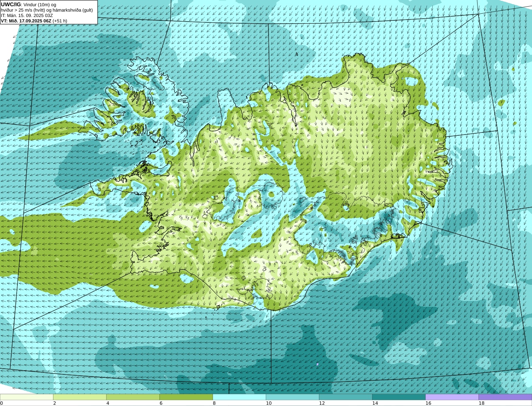Click the '18' label on the wind scale
The image size is (532, 406).
point(481,403)
